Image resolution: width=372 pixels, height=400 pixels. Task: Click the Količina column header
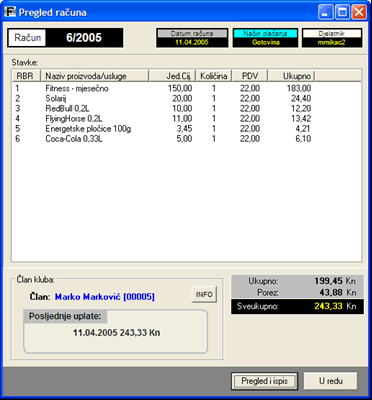point(214,76)
